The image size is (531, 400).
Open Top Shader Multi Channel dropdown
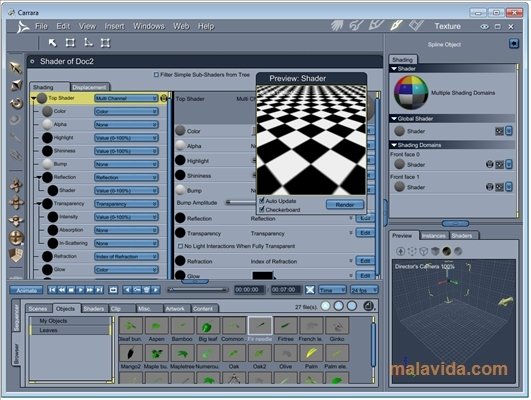click(126, 98)
